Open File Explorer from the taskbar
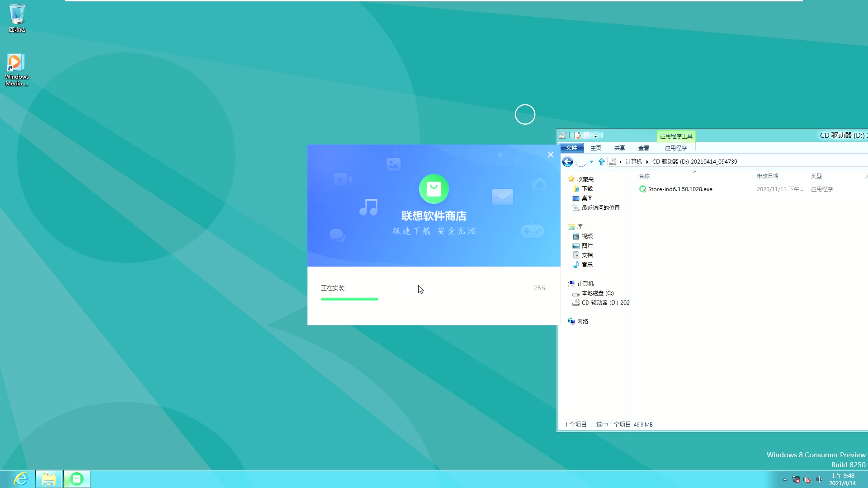868x488 pixels. [48, 479]
